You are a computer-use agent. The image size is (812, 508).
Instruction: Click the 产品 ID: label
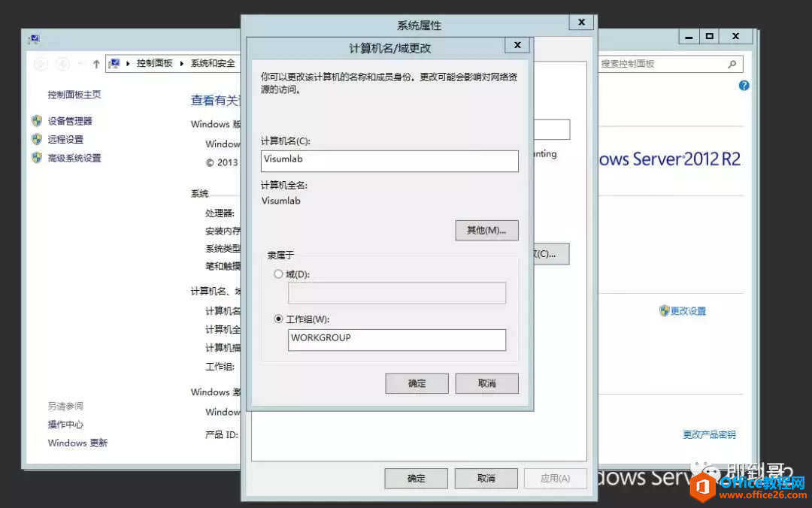pos(222,434)
